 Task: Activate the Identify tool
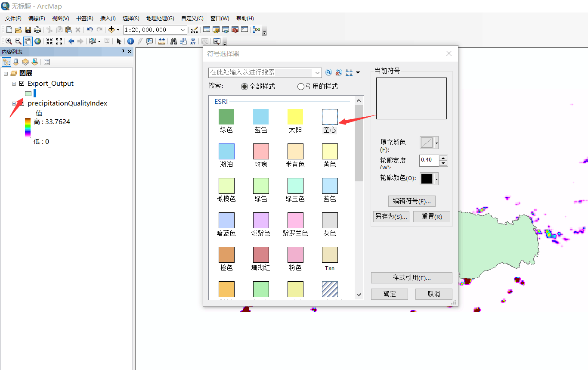tap(130, 41)
